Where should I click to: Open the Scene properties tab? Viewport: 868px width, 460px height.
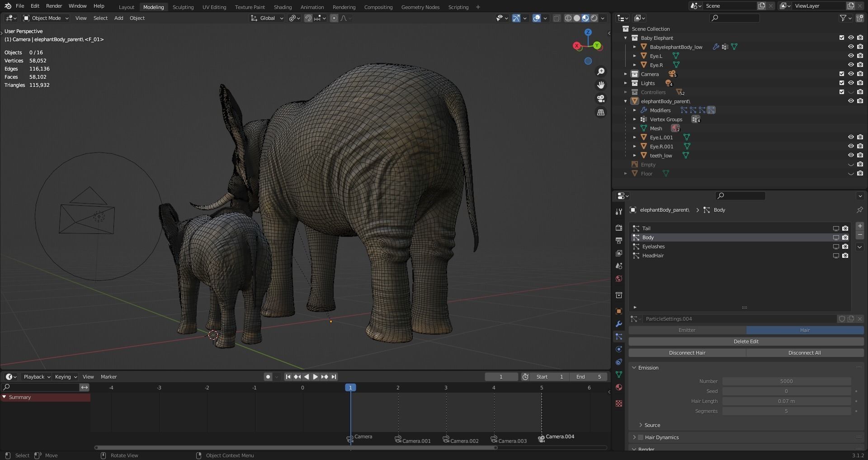click(619, 266)
